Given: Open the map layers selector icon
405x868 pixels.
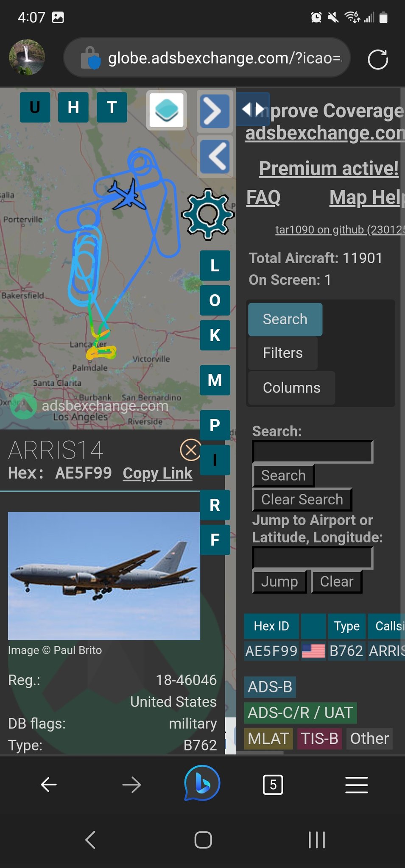Looking at the screenshot, I should point(166,110).
